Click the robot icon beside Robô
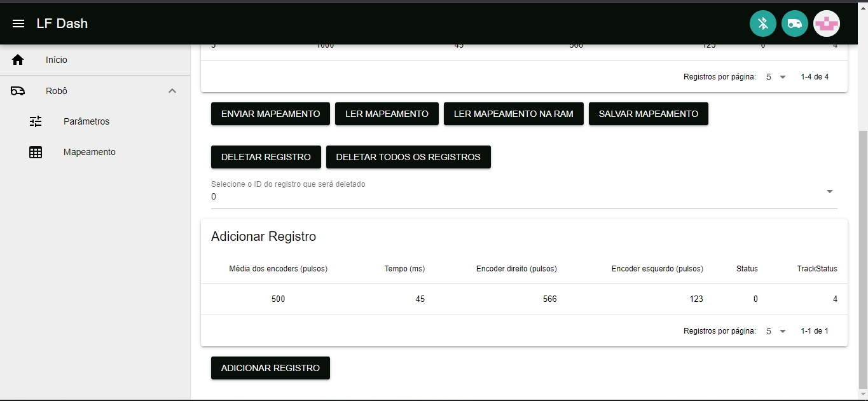The width and height of the screenshot is (868, 401). pos(18,91)
